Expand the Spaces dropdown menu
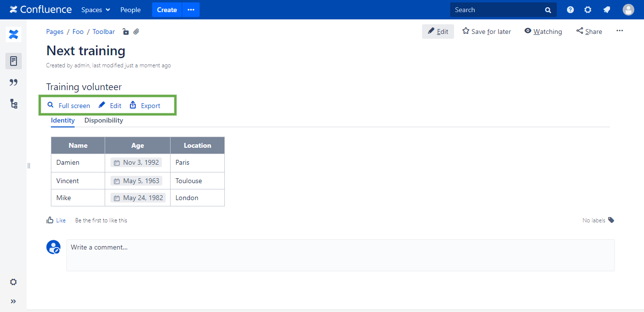The image size is (644, 312). pyautogui.click(x=95, y=10)
